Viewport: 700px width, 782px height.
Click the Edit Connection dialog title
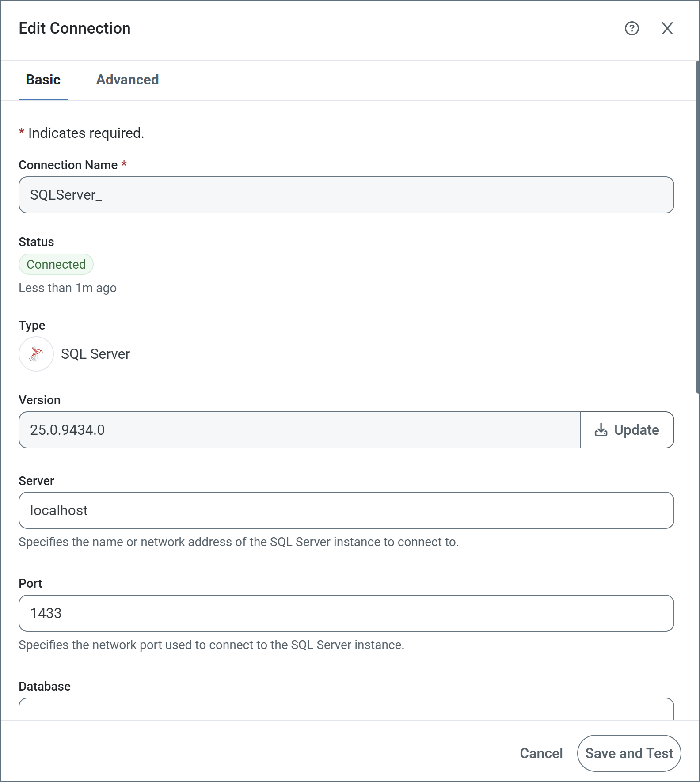pos(75,28)
